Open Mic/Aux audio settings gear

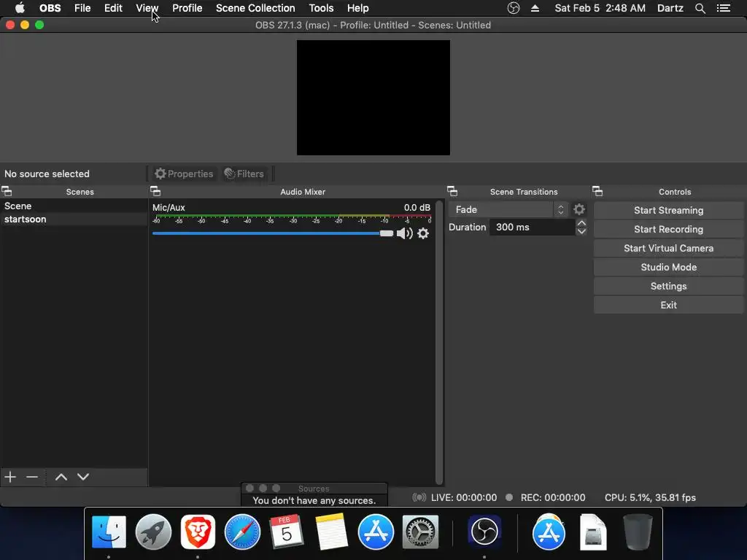coord(423,233)
